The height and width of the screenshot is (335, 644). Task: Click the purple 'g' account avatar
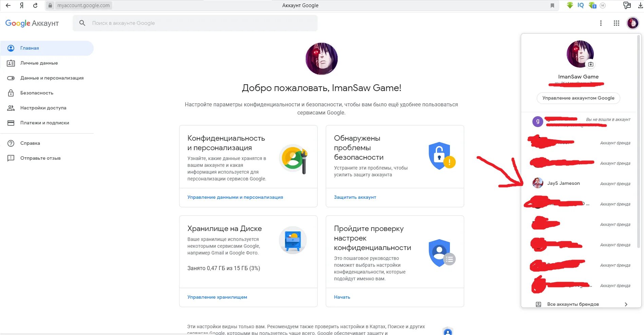pos(538,122)
